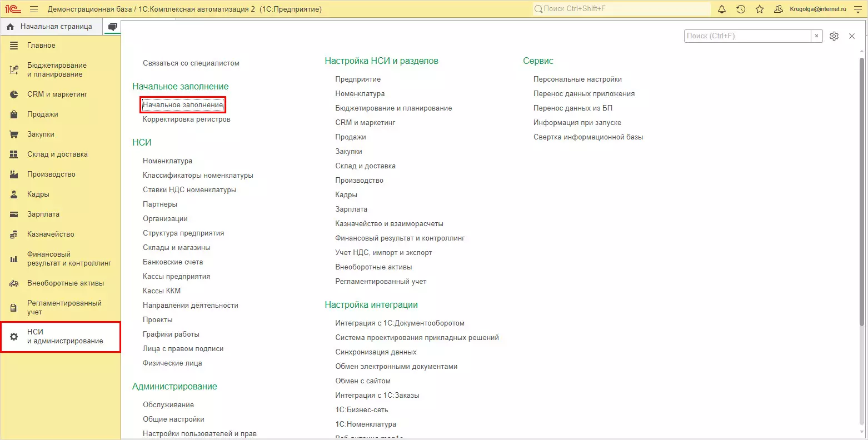Open Обмен с сайтом
868x440 pixels.
[x=363, y=381]
